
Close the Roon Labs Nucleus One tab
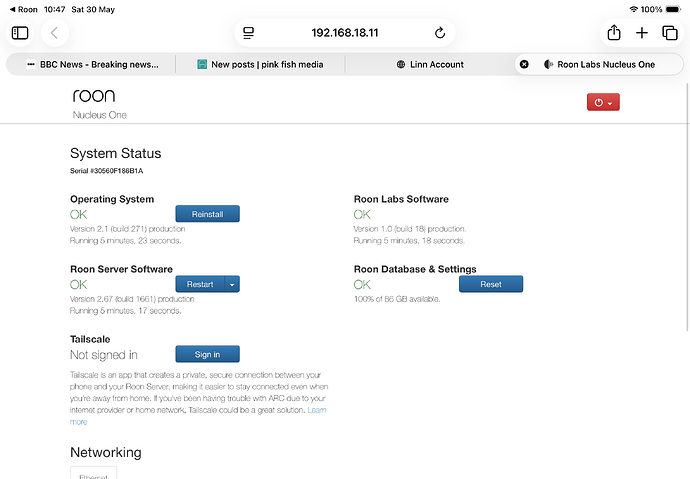[524, 64]
